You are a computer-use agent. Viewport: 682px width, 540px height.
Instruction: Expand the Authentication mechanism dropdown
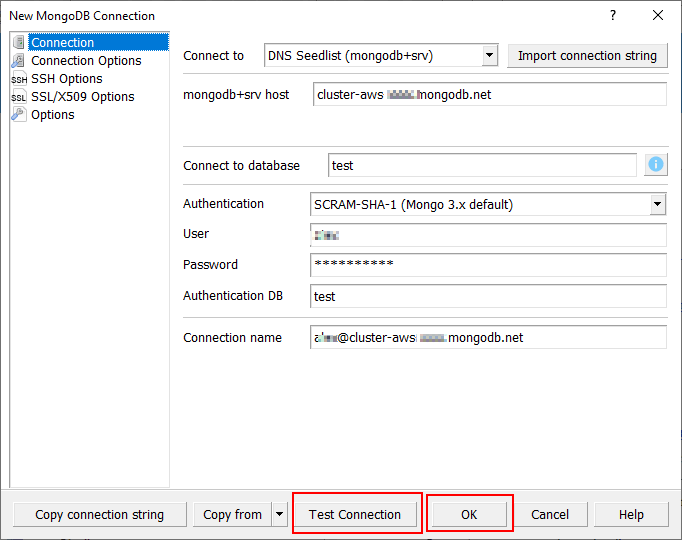pyautogui.click(x=657, y=204)
